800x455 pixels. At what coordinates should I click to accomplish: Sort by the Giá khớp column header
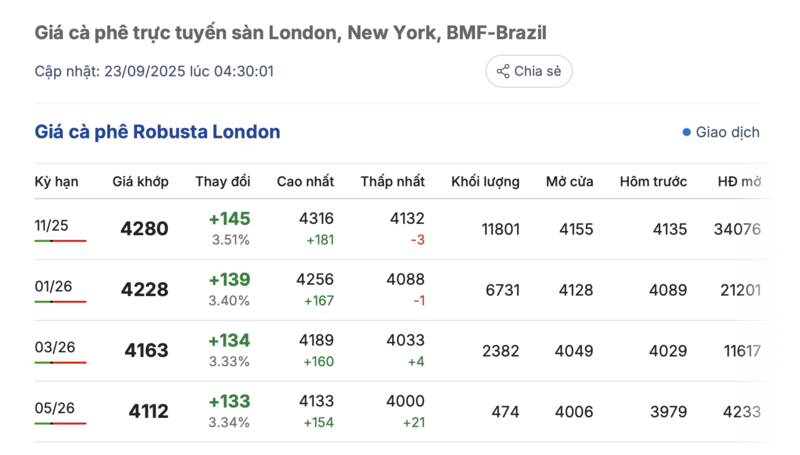click(140, 182)
